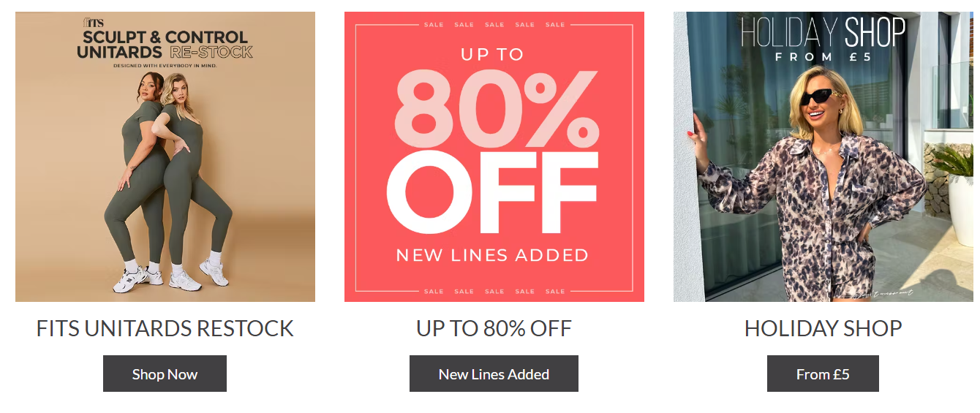Click the small fits logo in unitards banner
Image resolution: width=980 pixels, height=413 pixels.
click(x=93, y=23)
